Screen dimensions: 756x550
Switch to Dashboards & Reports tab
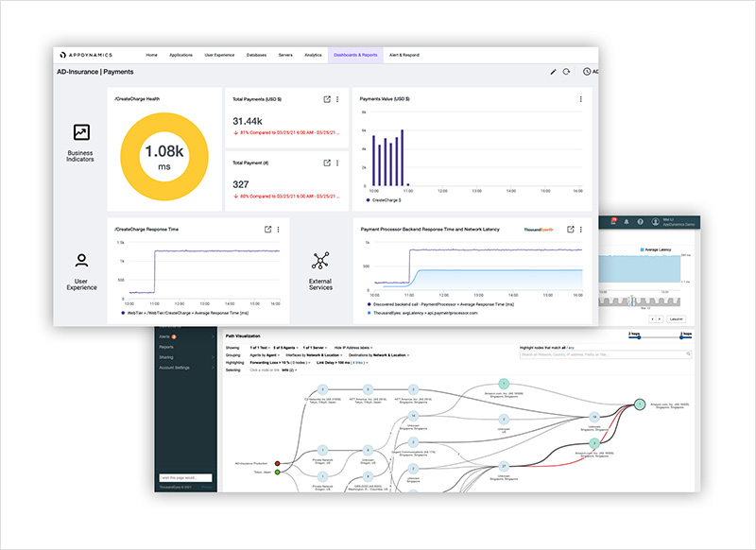[354, 55]
